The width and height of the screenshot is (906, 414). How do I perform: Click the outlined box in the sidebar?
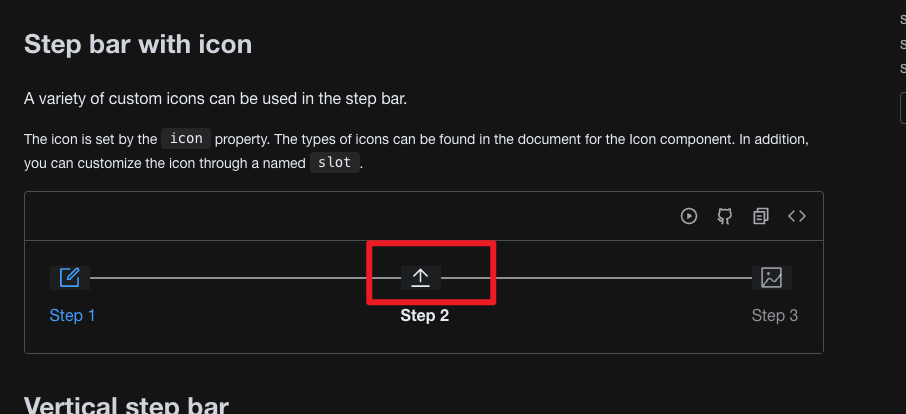pyautogui.click(x=903, y=108)
